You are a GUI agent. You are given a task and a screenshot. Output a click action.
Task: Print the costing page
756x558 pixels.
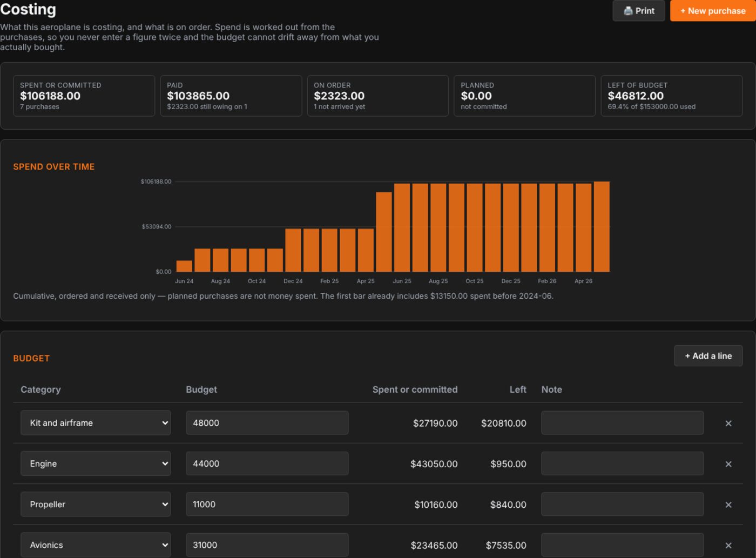click(639, 11)
